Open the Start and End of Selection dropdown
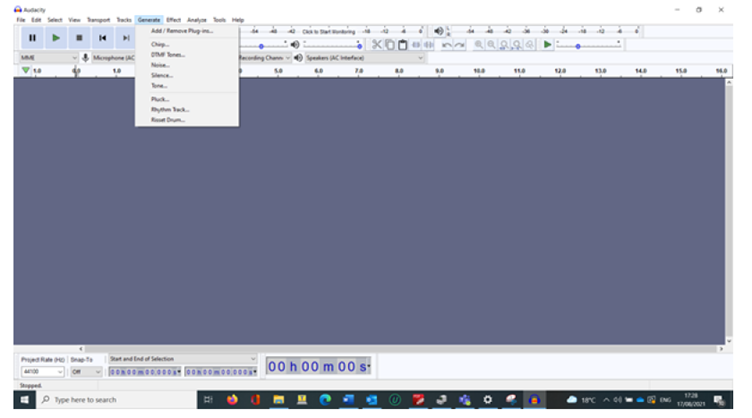The height and width of the screenshot is (418, 752). (x=183, y=359)
